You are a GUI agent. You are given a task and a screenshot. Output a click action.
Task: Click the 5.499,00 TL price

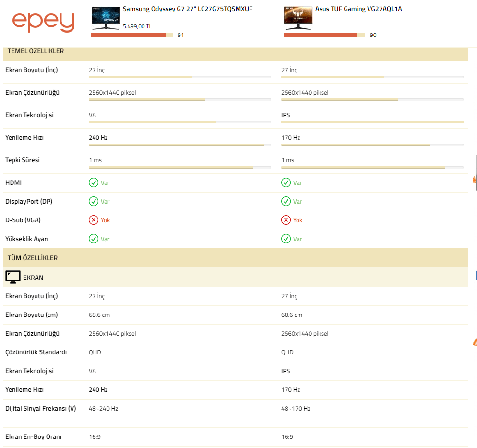point(137,26)
